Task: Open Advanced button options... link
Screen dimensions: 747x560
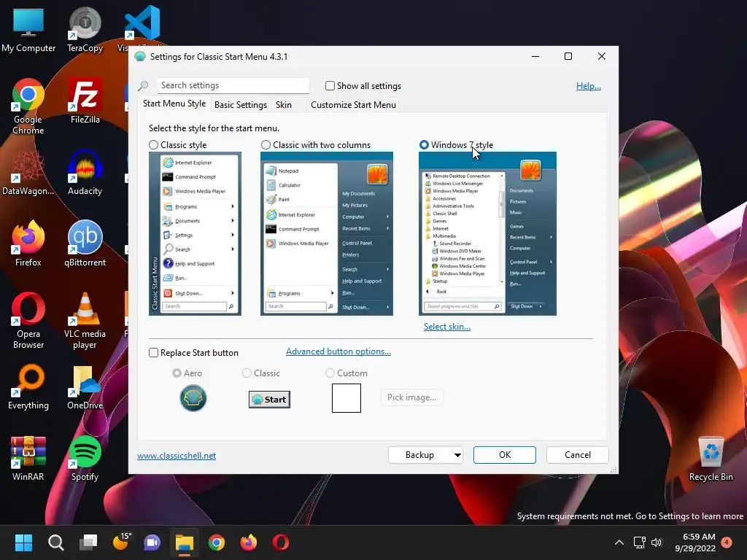Action: (338, 351)
